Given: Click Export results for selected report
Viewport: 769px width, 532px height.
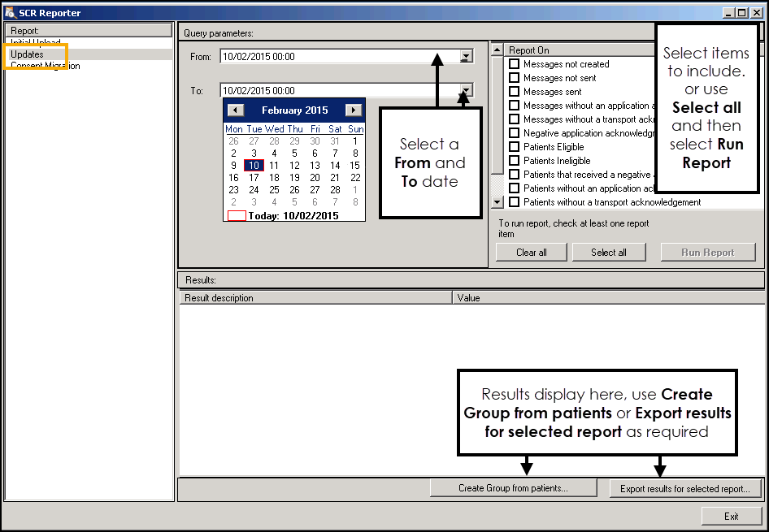Looking at the screenshot, I should pyautogui.click(x=686, y=488).
